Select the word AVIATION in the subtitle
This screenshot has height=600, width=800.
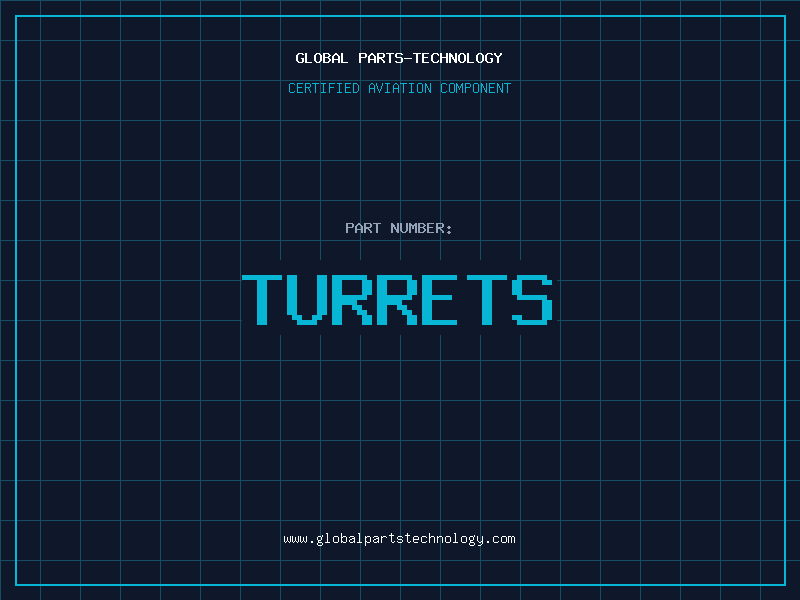(x=400, y=88)
